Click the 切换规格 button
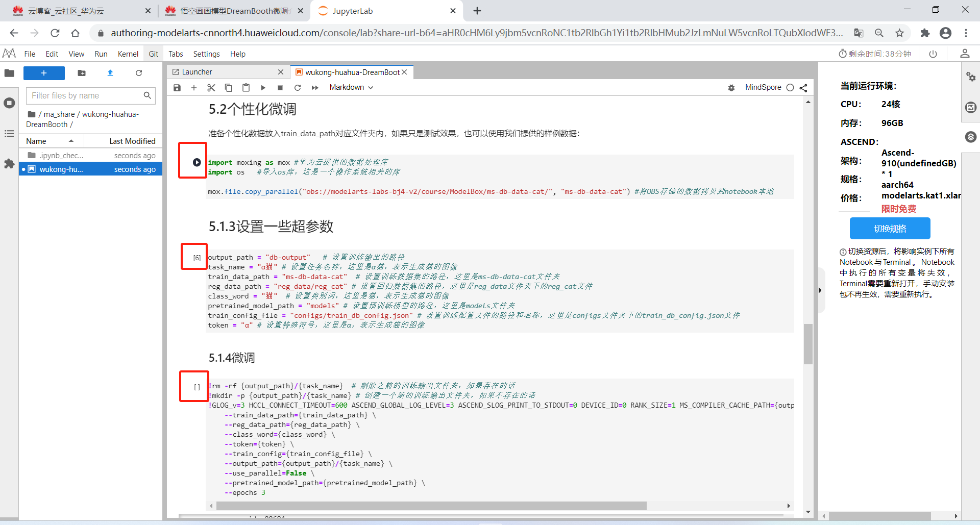 890,228
